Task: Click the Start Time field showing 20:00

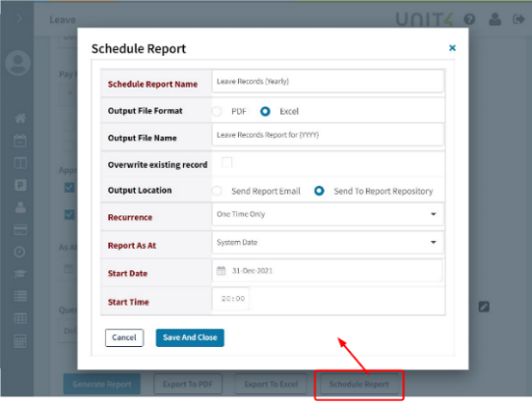Action: coord(231,299)
